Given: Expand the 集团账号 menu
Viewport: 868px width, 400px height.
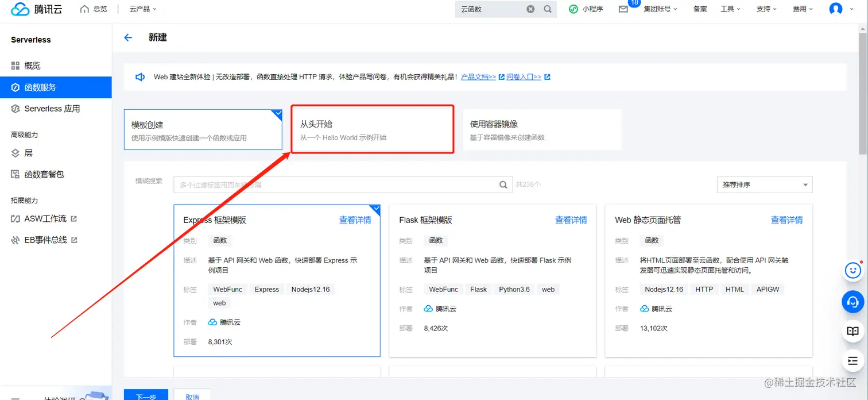Looking at the screenshot, I should (660, 9).
